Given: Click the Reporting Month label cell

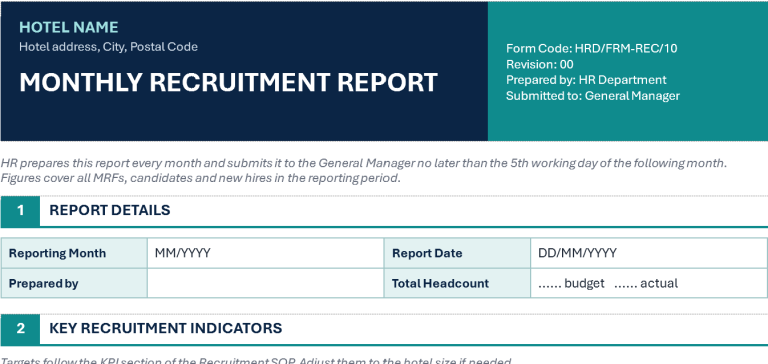Looking at the screenshot, I should click(74, 253).
